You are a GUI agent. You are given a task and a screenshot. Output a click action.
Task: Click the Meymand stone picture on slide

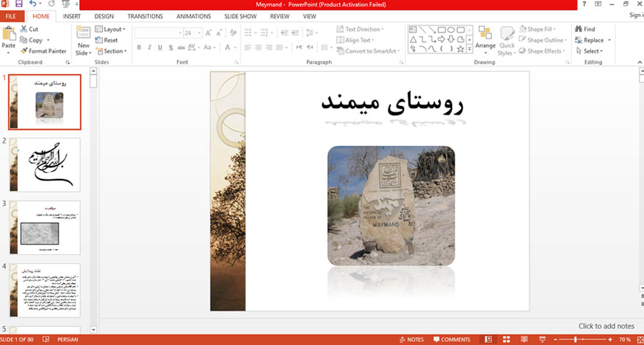coord(391,206)
